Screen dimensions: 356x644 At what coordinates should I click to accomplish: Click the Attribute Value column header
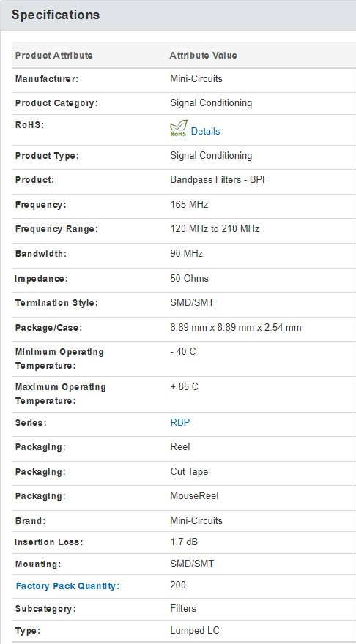pos(203,56)
